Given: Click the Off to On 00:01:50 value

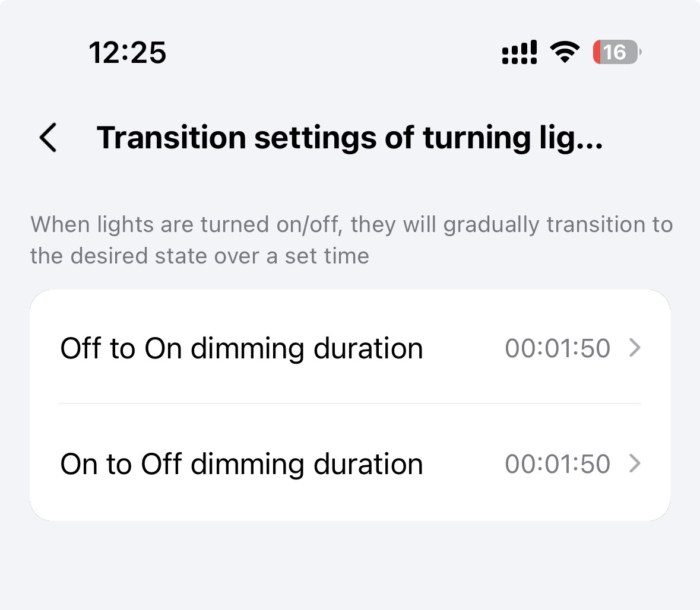Looking at the screenshot, I should (558, 348).
